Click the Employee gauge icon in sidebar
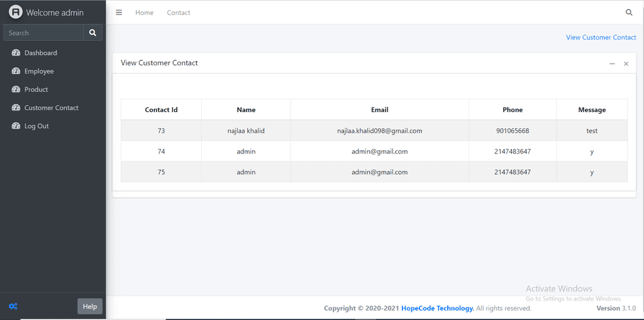Viewport: 644px width, 320px height. tap(16, 71)
